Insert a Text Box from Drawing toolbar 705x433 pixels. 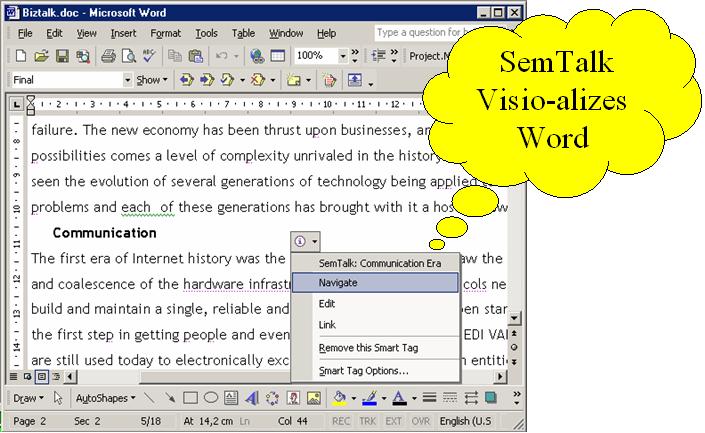click(x=231, y=398)
